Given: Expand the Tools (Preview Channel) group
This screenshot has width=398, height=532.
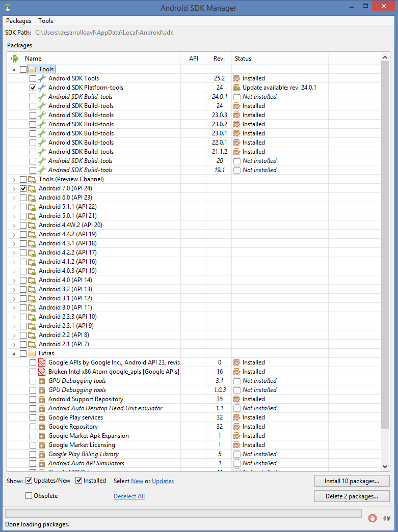Looking at the screenshot, I should [14, 180].
